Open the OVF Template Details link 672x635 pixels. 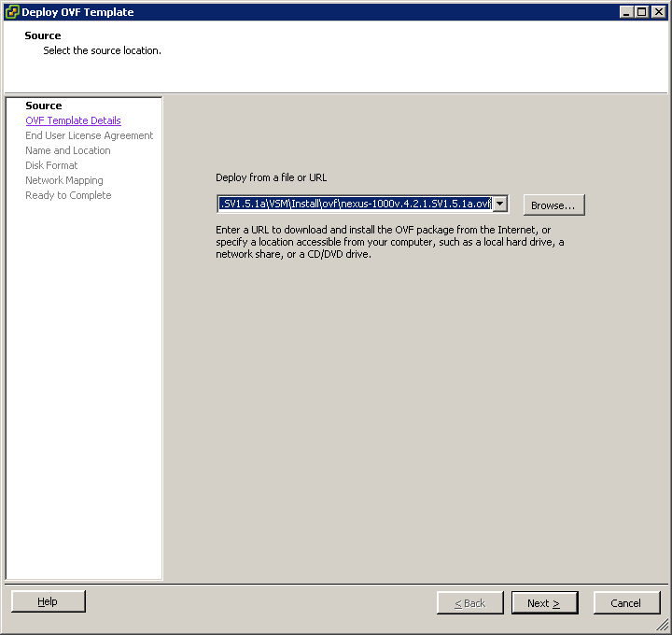[x=74, y=120]
